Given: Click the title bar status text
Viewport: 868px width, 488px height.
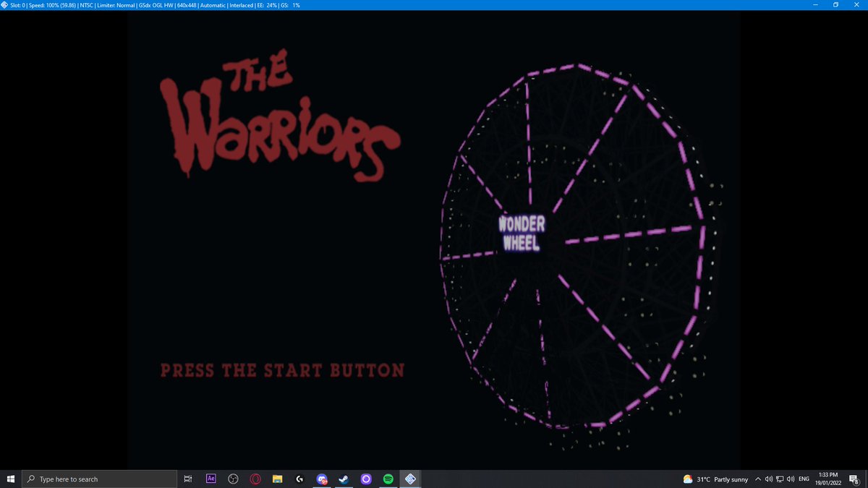Looking at the screenshot, I should click(x=156, y=5).
